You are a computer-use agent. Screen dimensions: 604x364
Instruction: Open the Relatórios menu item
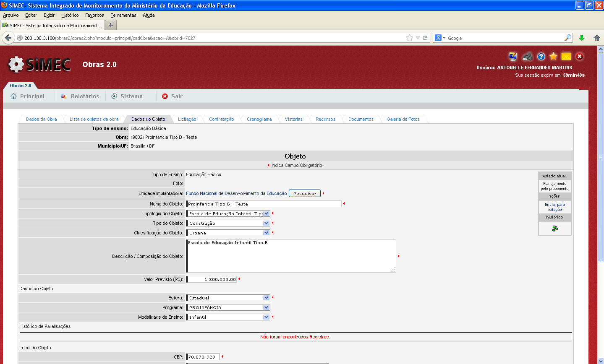click(85, 96)
